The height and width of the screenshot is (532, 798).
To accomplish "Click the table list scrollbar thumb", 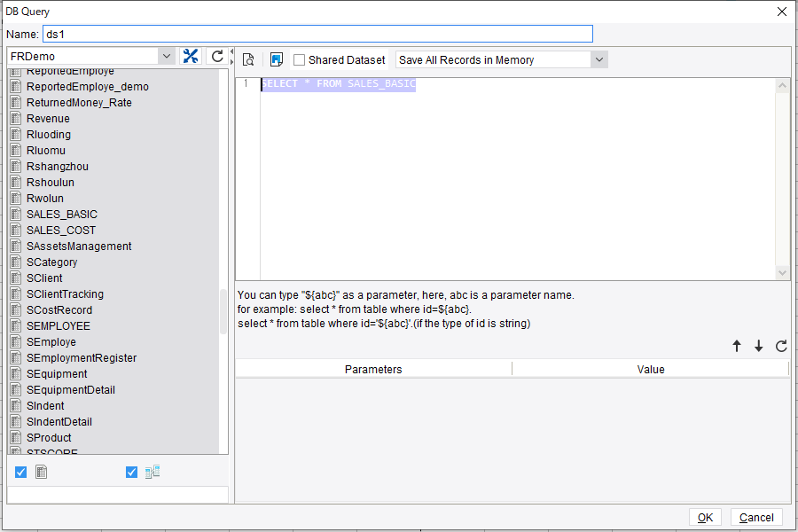I will point(223,311).
